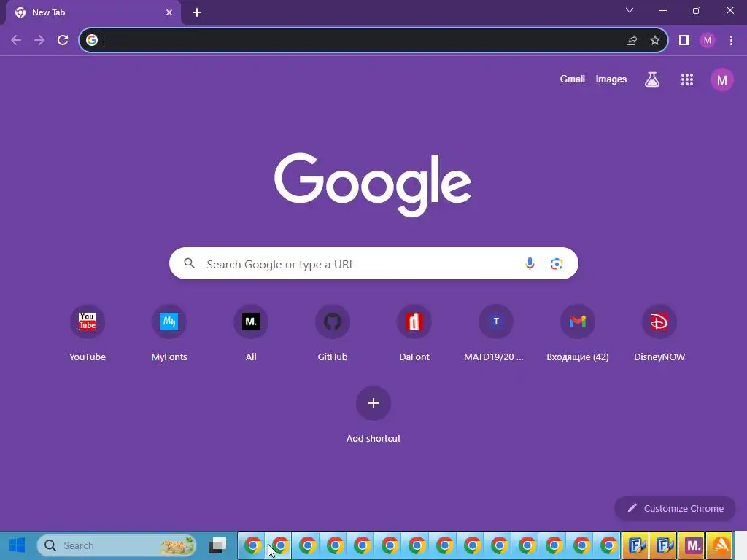Open the orange A app on taskbar
Screen dimensions: 747x560
pos(720,545)
